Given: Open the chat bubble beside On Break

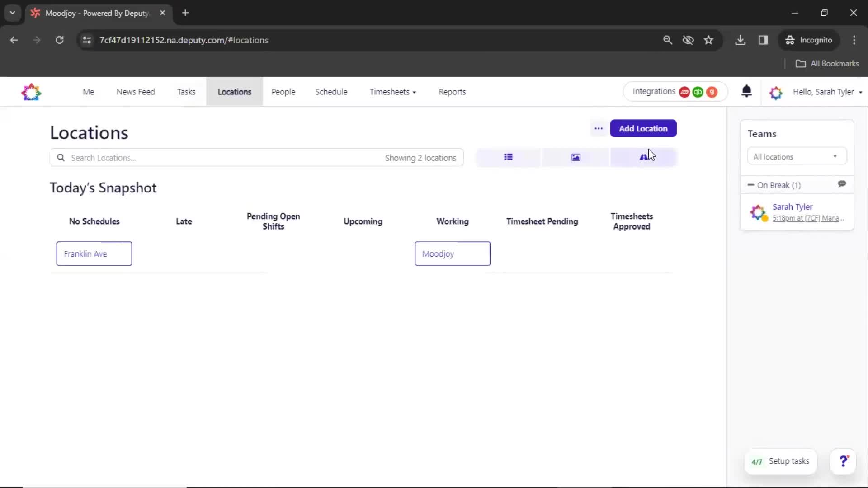Looking at the screenshot, I should [842, 184].
